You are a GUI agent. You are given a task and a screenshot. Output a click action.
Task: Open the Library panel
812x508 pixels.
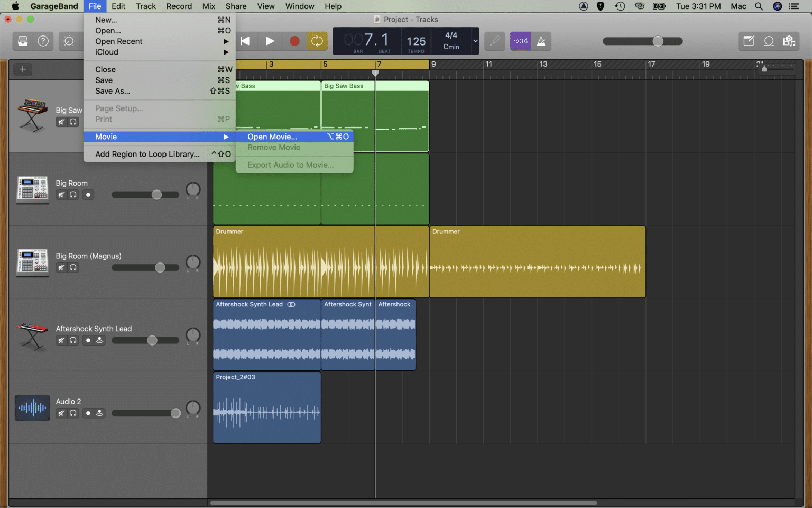click(x=22, y=41)
